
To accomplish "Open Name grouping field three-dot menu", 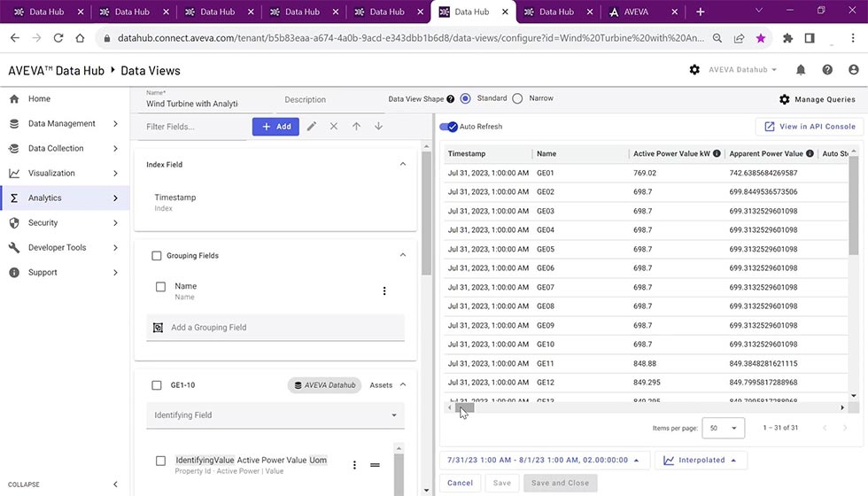I will (384, 291).
